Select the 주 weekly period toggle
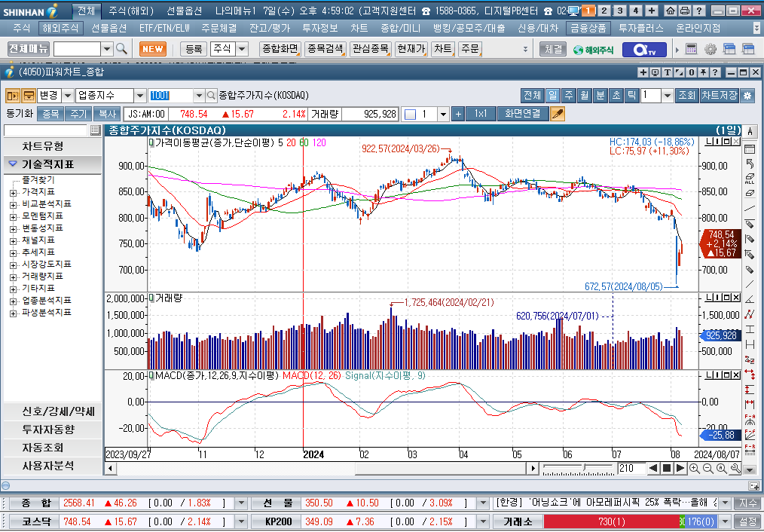 tap(568, 96)
